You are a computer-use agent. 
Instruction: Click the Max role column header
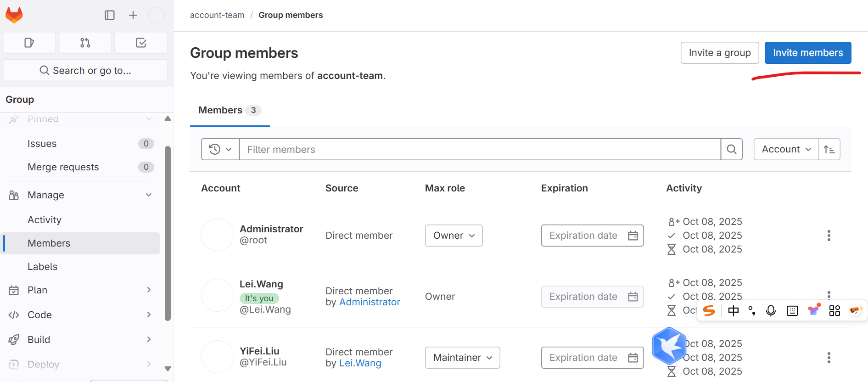point(445,188)
